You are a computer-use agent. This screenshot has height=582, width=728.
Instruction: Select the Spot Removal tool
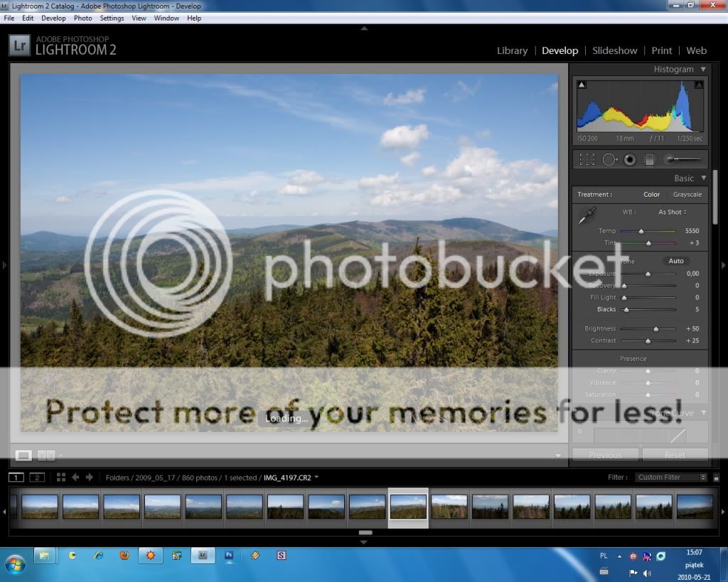click(x=609, y=160)
